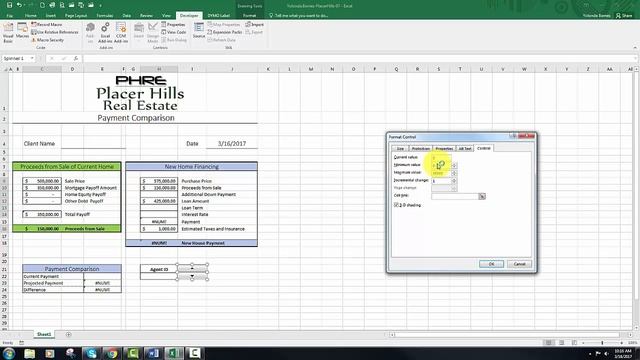Open Word from the taskbar
The height and width of the screenshot is (360, 640).
153,353
